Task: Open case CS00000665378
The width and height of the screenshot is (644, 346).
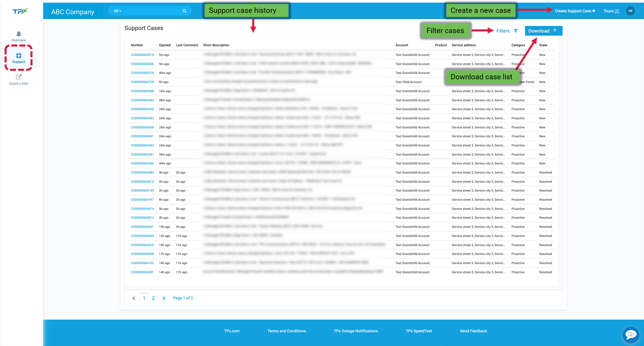Action: pos(142,73)
